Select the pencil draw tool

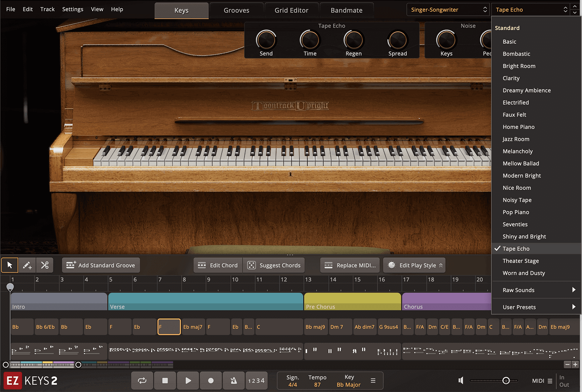[27, 265]
